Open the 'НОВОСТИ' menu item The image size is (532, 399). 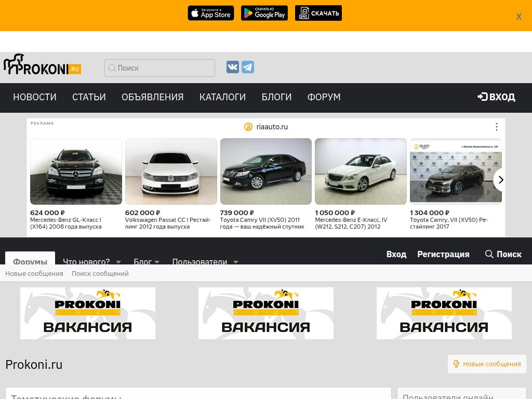[35, 97]
